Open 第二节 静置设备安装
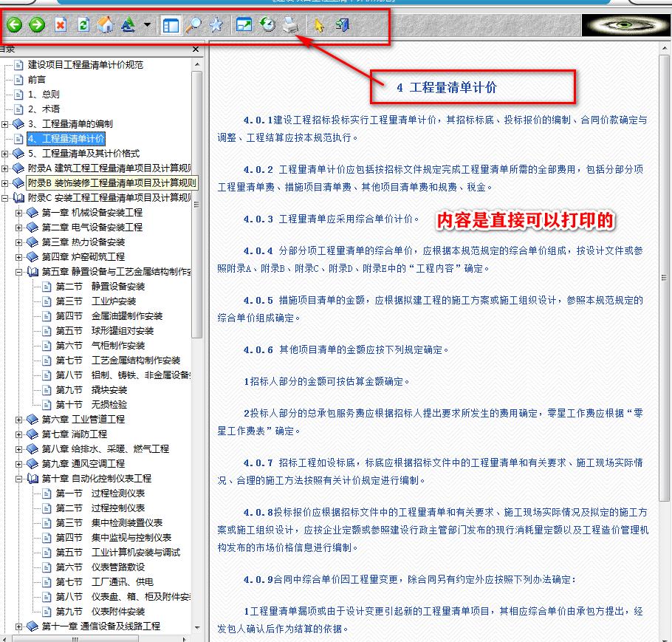 point(100,287)
